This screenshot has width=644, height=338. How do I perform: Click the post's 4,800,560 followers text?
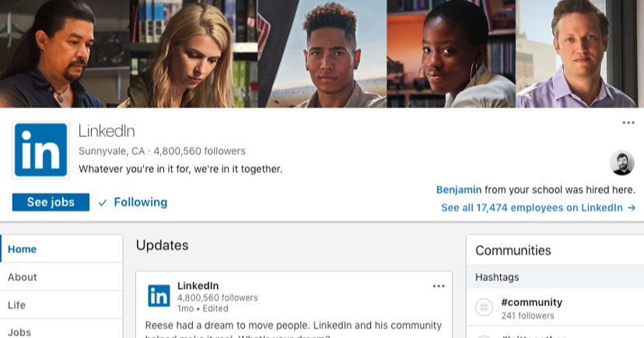point(217,298)
